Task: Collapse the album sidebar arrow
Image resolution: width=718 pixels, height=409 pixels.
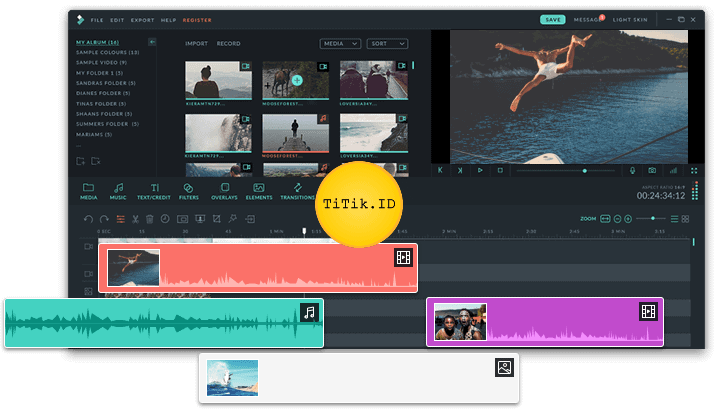Action: pyautogui.click(x=152, y=42)
